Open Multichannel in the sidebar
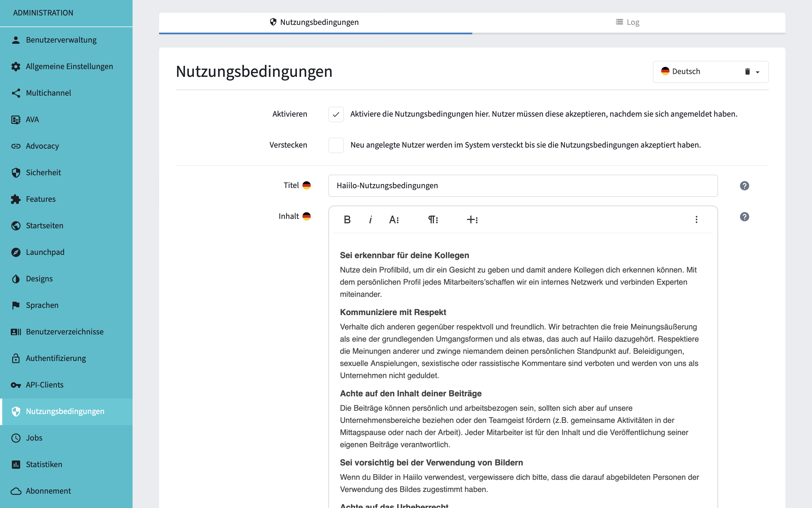 (x=66, y=93)
